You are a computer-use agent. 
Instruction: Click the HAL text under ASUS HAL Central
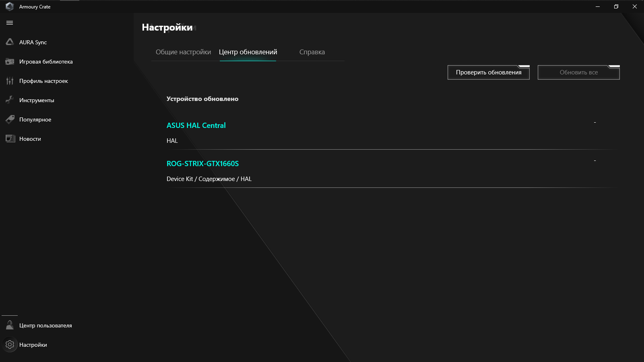172,141
